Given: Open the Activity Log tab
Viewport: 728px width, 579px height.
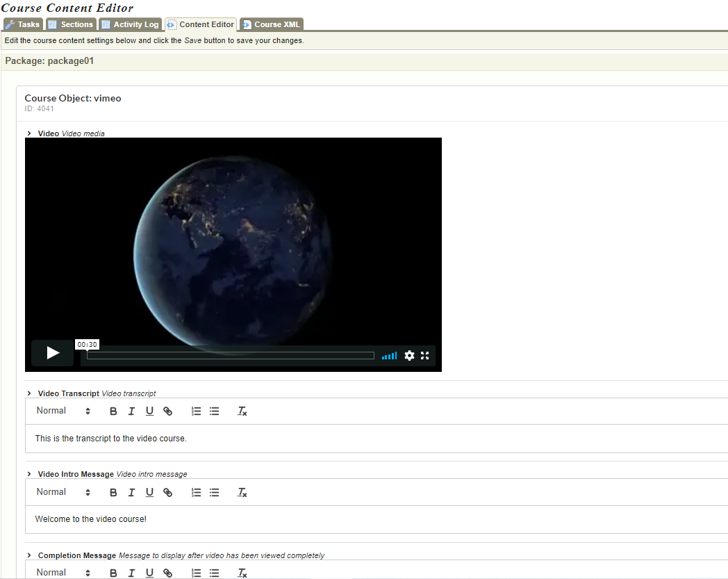Looking at the screenshot, I should pyautogui.click(x=131, y=24).
